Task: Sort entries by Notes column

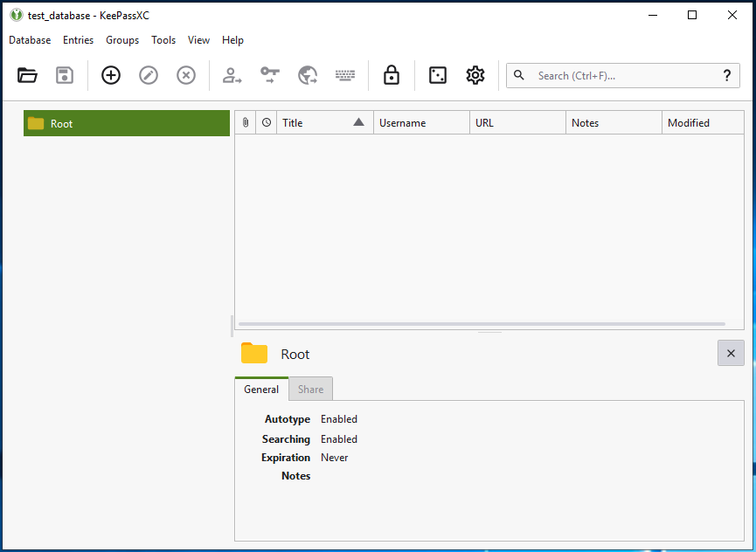Action: [x=614, y=122]
